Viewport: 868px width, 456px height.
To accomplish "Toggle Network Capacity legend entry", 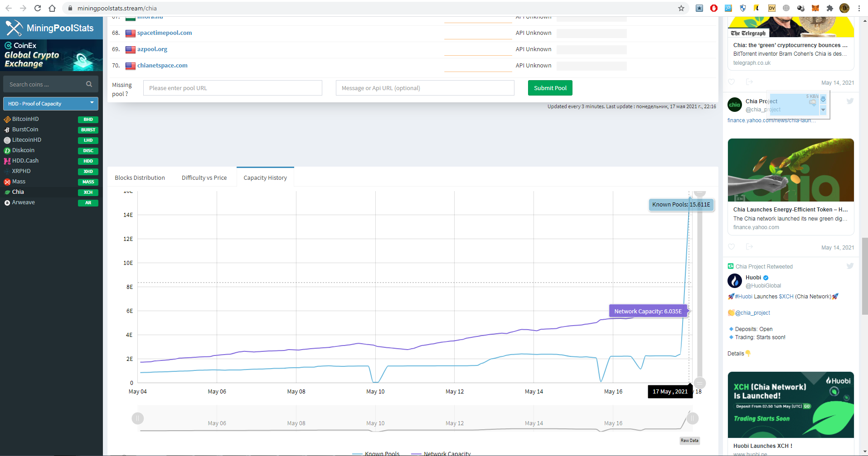I will (x=441, y=453).
